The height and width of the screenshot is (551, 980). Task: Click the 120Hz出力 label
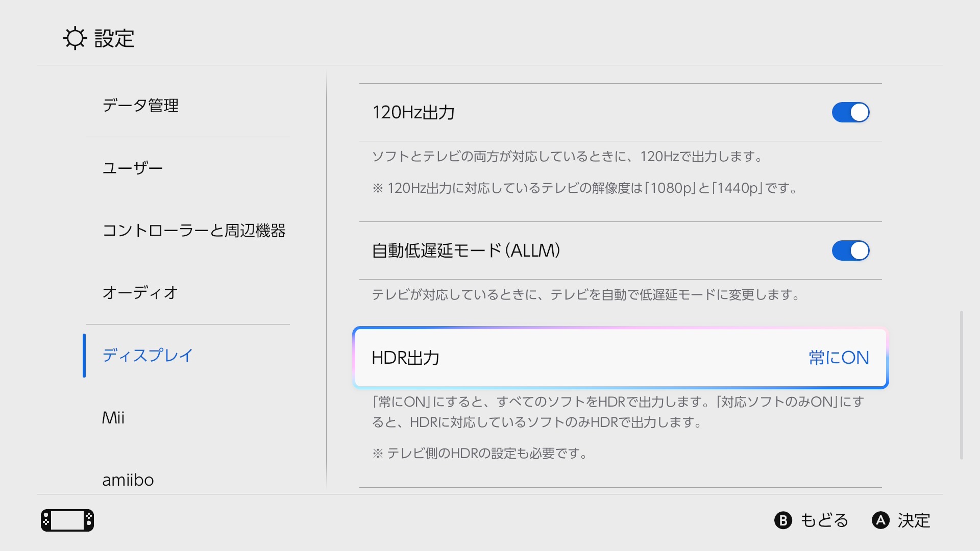click(x=413, y=112)
